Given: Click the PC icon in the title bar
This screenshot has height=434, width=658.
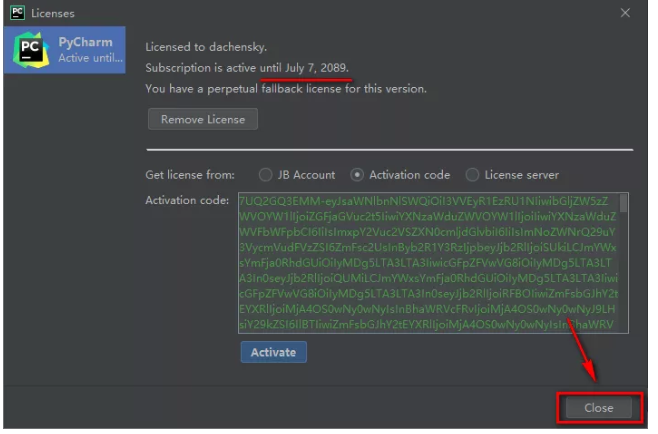Looking at the screenshot, I should 17,13.
